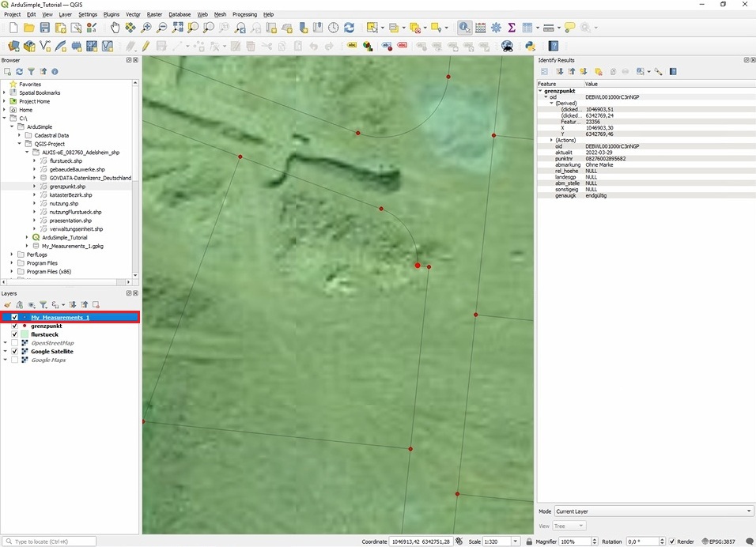Open the Python Console icon

531,47
